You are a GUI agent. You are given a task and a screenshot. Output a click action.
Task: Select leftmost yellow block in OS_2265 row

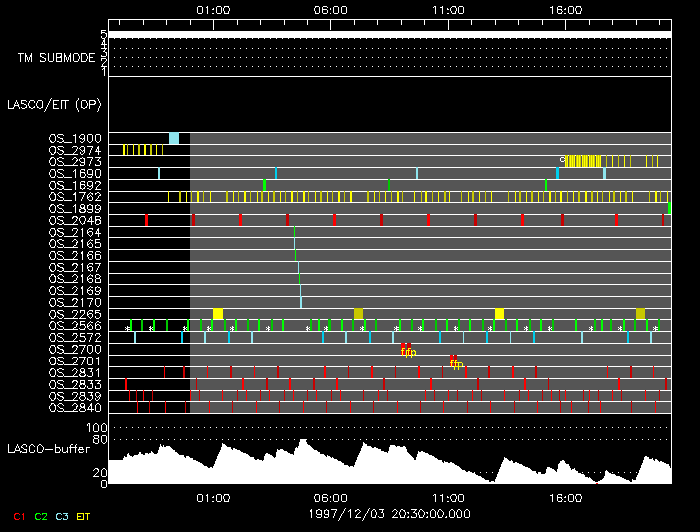pos(218,314)
